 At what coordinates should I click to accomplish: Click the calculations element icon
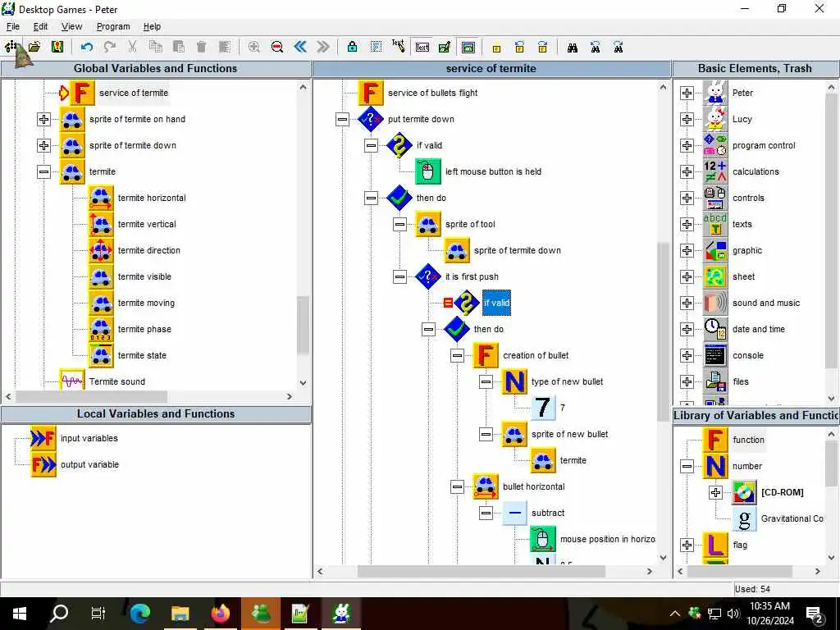715,171
